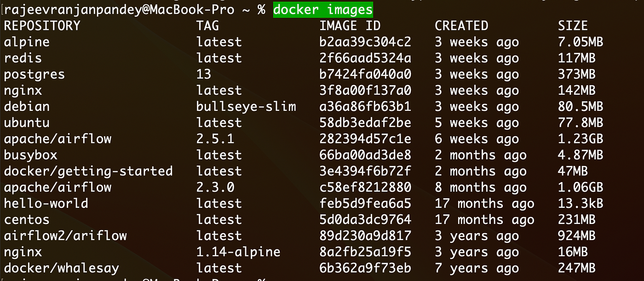Select image ID '5d0da3dc9764'

(x=365, y=220)
